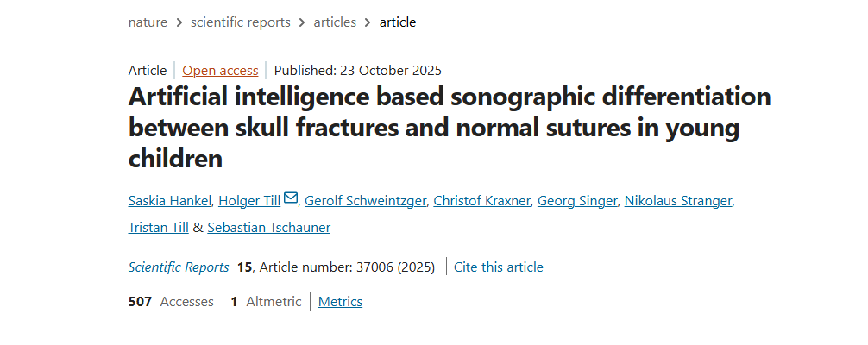
Task: Go to scientific reports breadcrumb
Action: [240, 22]
